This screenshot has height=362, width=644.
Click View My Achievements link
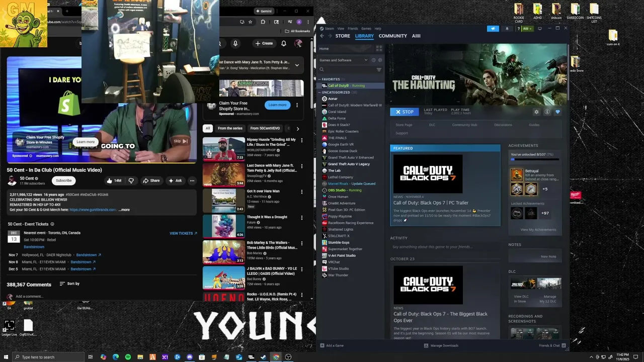(x=538, y=230)
